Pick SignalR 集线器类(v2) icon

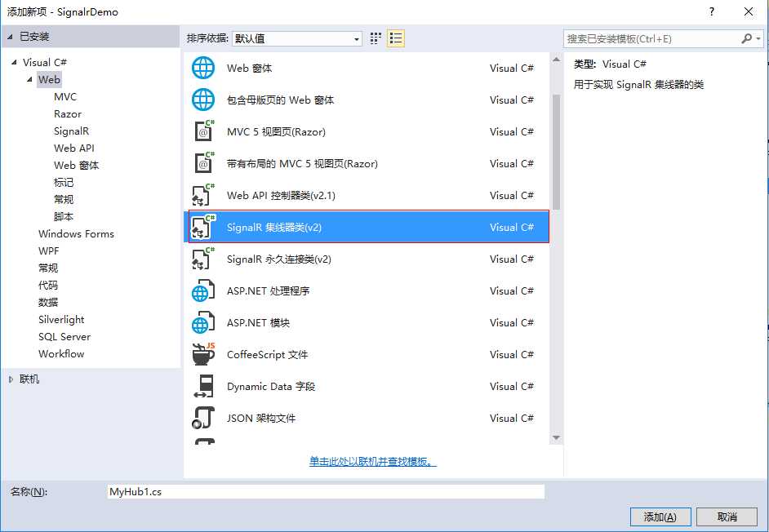tap(203, 227)
